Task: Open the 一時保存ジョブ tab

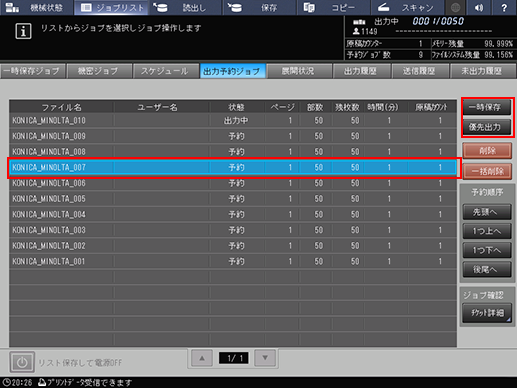Action: 32,71
